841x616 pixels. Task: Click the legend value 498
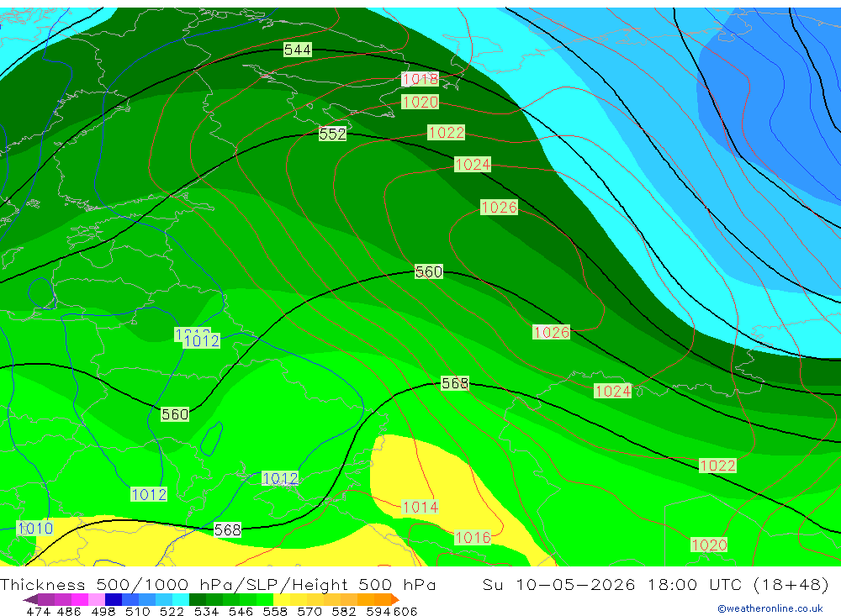[103, 611]
